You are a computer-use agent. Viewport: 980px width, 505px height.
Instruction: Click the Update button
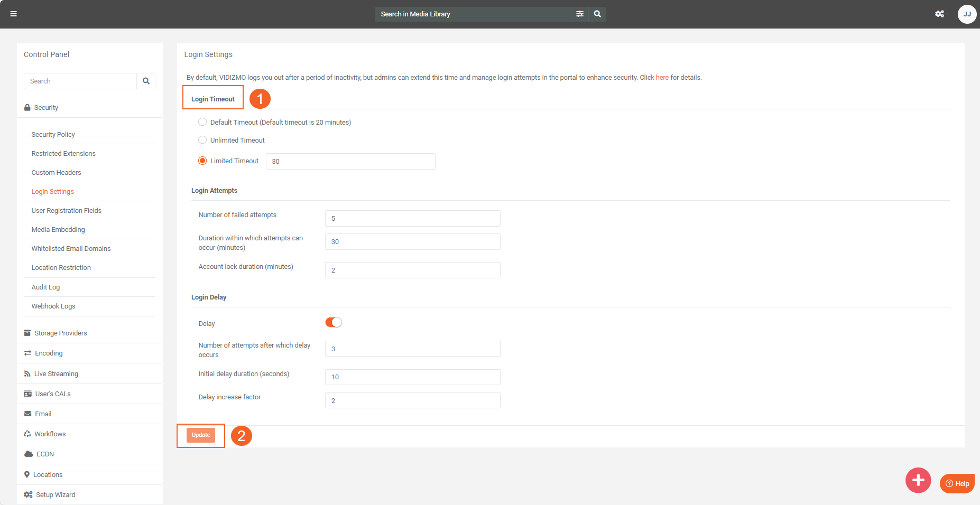201,435
